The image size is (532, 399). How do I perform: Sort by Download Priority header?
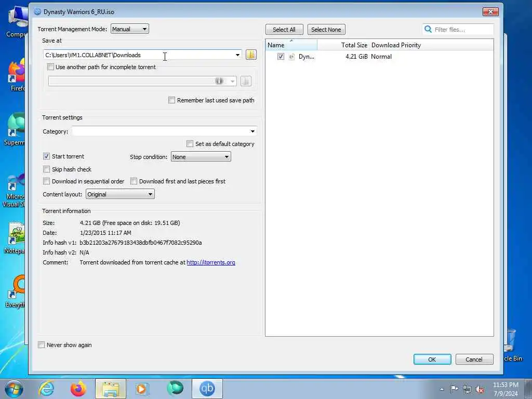point(396,45)
